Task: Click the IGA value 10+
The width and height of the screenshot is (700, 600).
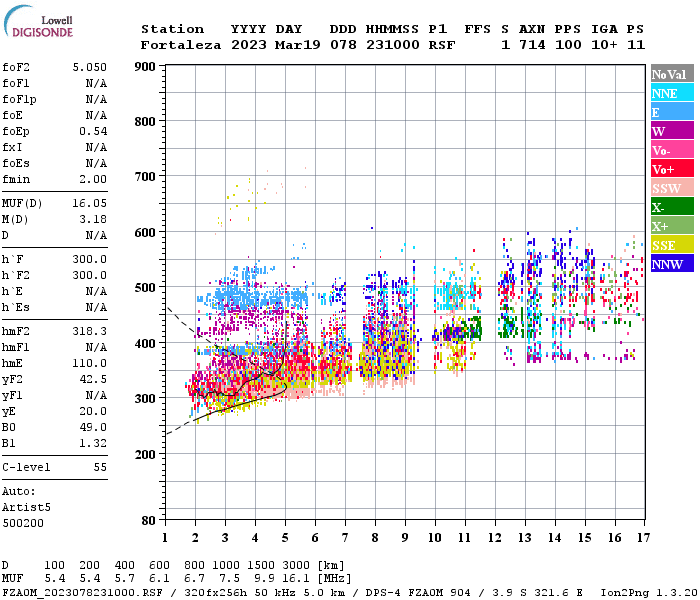Action: point(604,45)
